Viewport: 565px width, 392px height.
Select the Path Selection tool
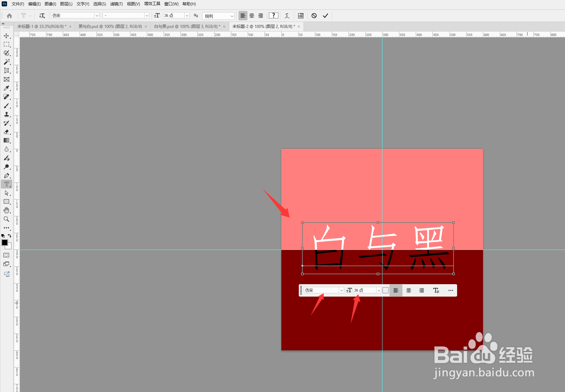(x=6, y=193)
